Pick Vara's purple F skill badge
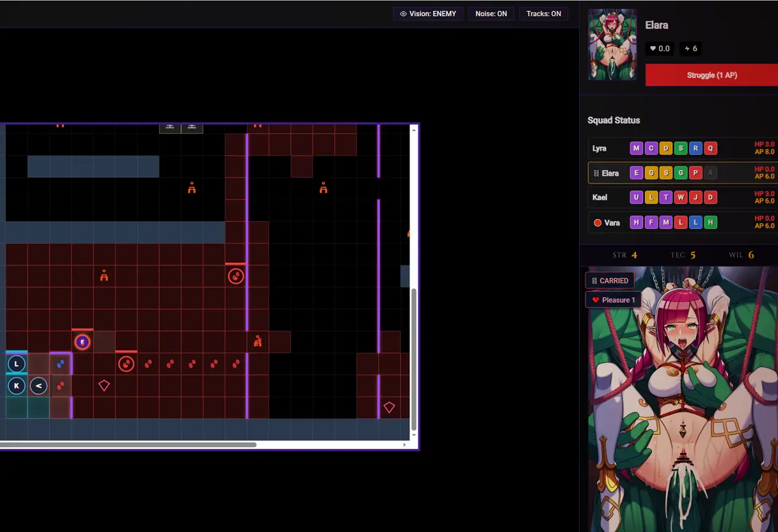Screen dimensions: 778x532 point(651,223)
